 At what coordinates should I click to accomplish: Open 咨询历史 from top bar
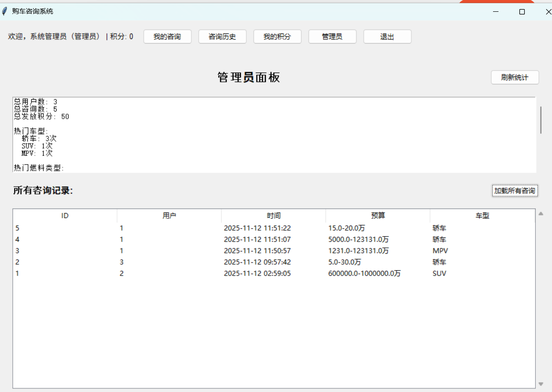222,37
